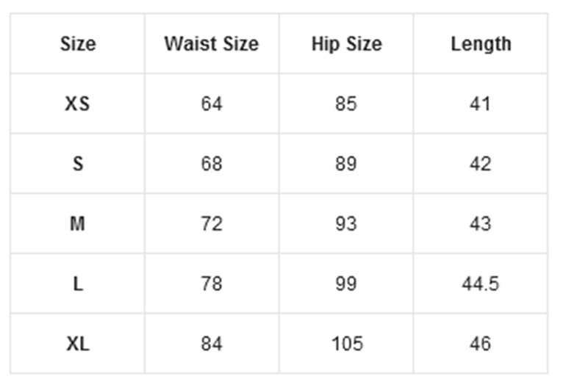This screenshot has height=382, width=588.
Task: Select waist value 78 in L row
Action: point(211,284)
